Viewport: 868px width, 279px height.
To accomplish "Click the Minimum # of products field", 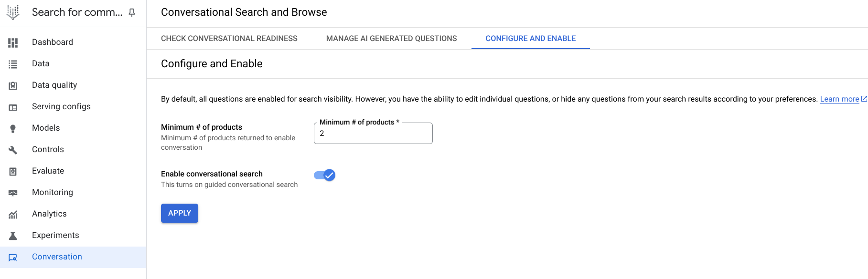I will click(x=373, y=134).
